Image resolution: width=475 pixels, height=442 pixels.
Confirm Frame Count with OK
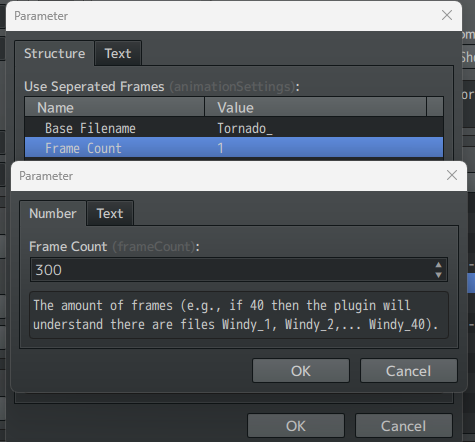click(301, 371)
